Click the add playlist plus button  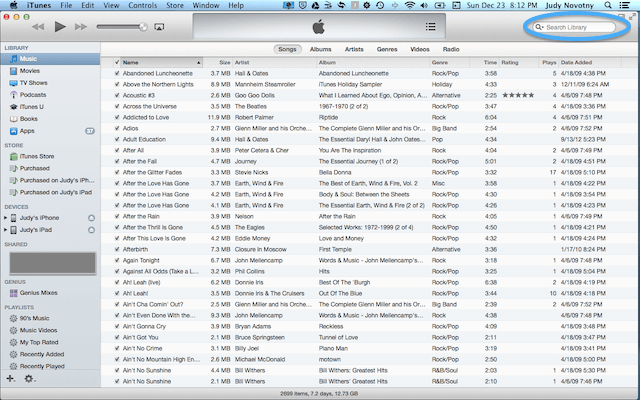[11, 379]
